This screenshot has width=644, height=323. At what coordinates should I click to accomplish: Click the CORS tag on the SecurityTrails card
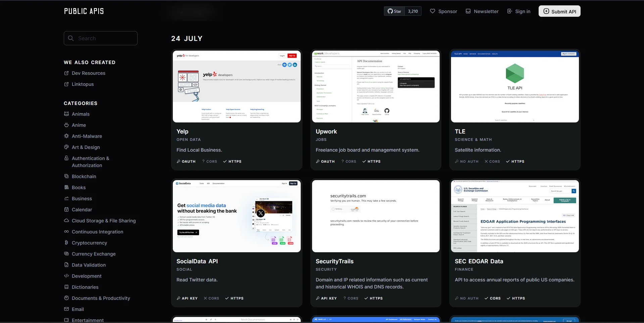(351, 298)
